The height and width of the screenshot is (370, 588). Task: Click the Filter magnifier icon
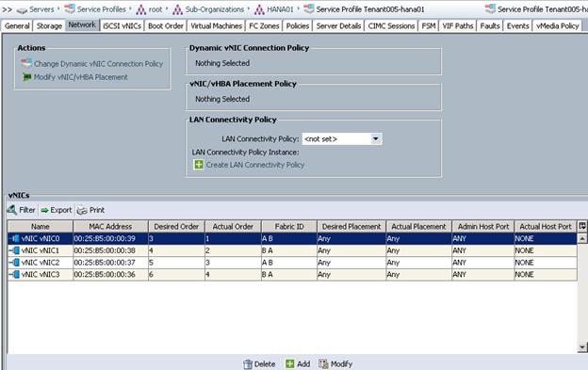12,210
